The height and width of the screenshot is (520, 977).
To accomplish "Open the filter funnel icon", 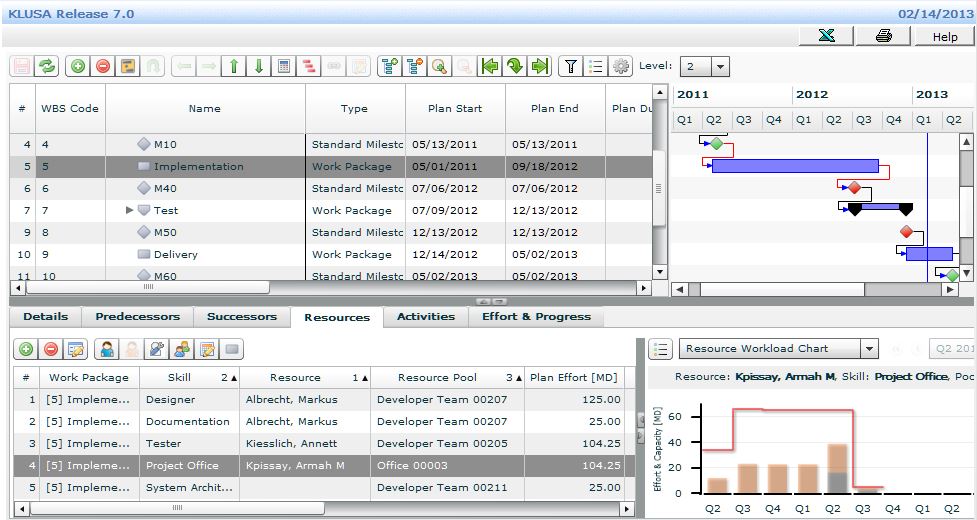I will (571, 66).
